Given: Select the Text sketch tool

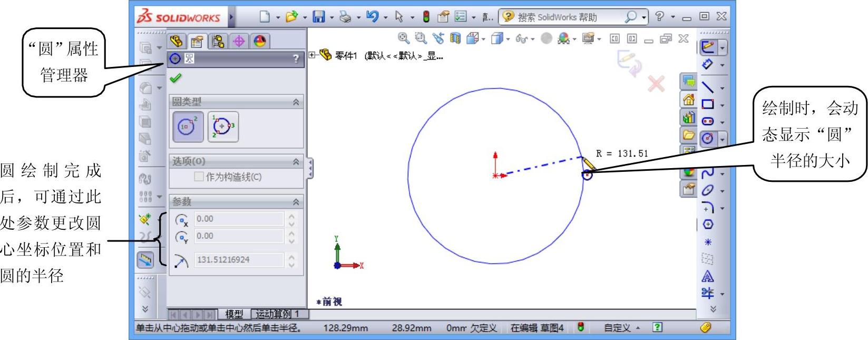Looking at the screenshot, I should (x=708, y=276).
